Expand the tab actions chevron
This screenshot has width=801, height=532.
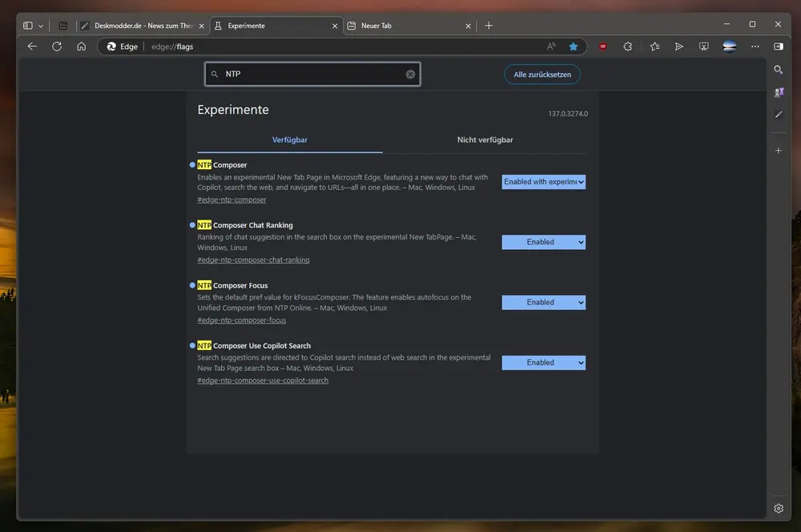41,26
